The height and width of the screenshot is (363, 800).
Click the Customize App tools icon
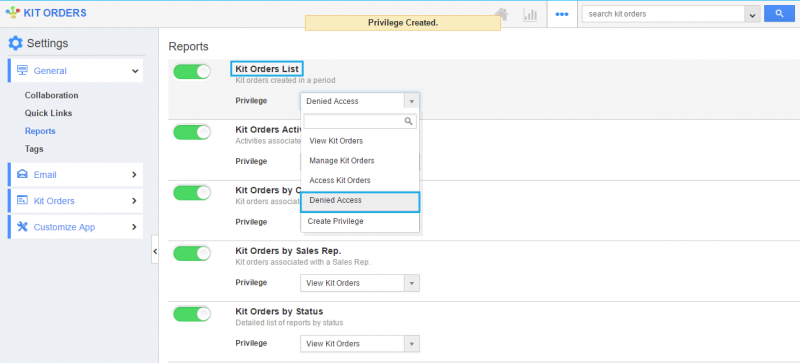22,227
